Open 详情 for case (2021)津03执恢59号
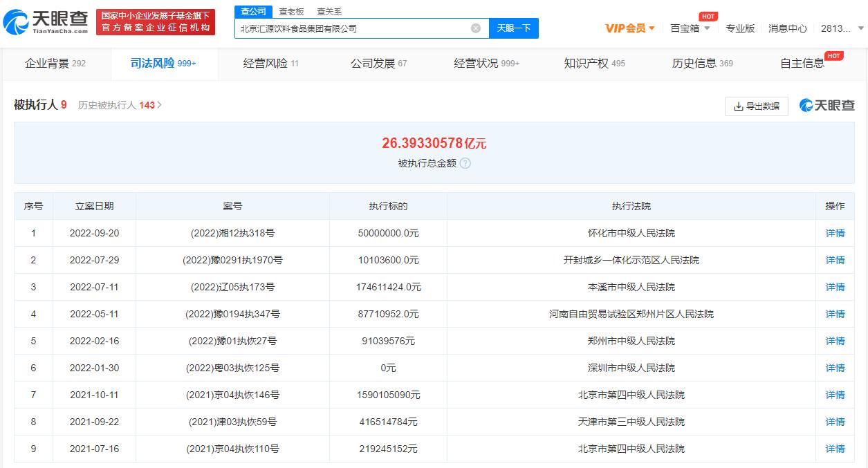 [x=835, y=422]
